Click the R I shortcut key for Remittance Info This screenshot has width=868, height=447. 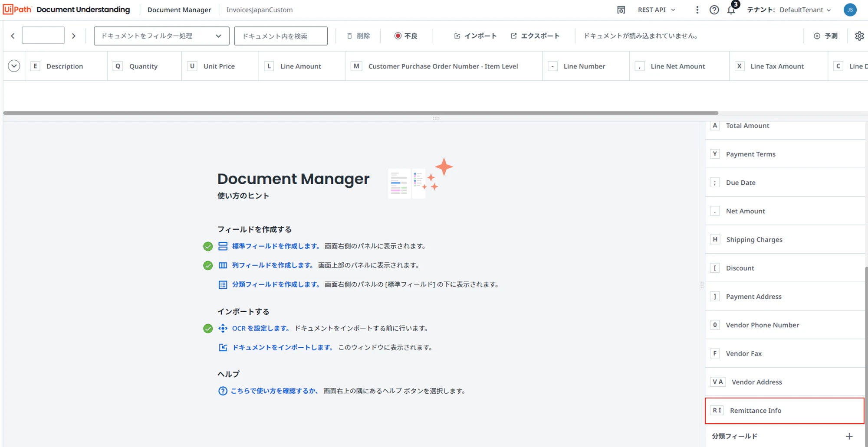click(717, 410)
